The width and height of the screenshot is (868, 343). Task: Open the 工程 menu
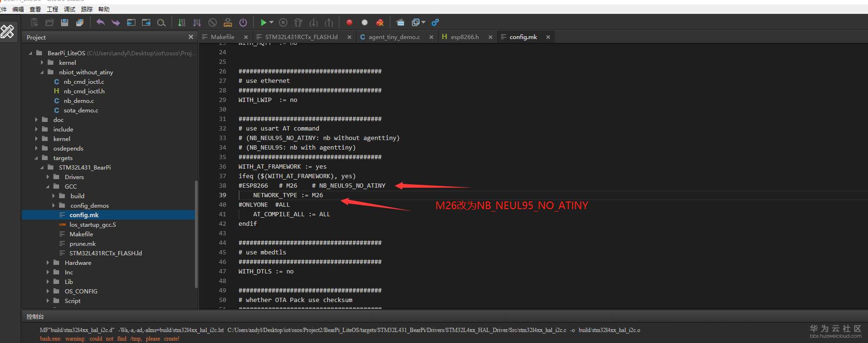click(52, 9)
